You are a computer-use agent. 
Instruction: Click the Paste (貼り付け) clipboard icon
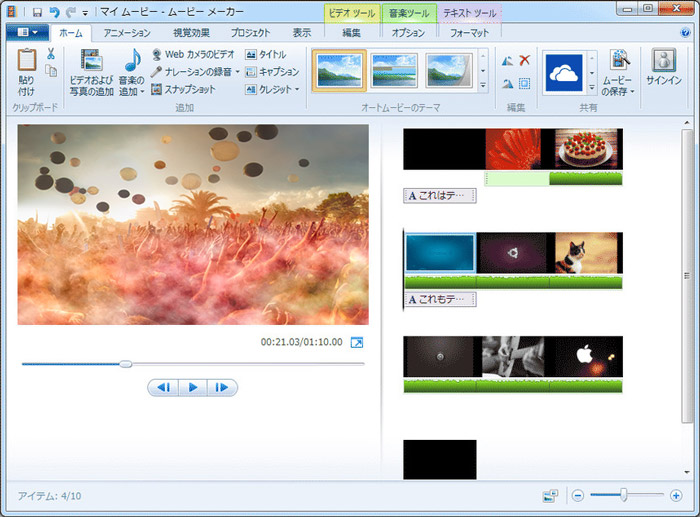[27, 60]
